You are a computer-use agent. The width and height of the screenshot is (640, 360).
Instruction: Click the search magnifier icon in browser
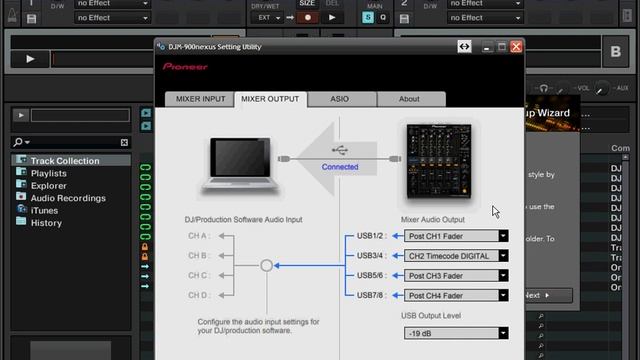[x=18, y=142]
